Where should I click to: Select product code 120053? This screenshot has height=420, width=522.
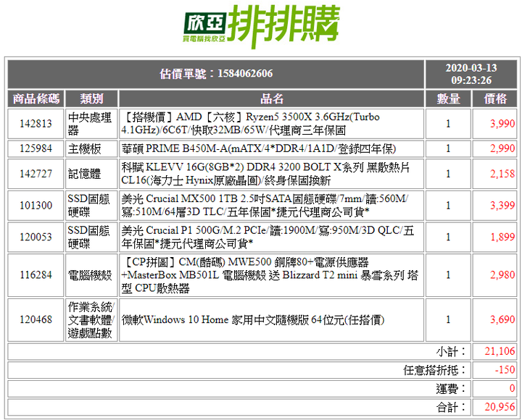tap(36, 237)
